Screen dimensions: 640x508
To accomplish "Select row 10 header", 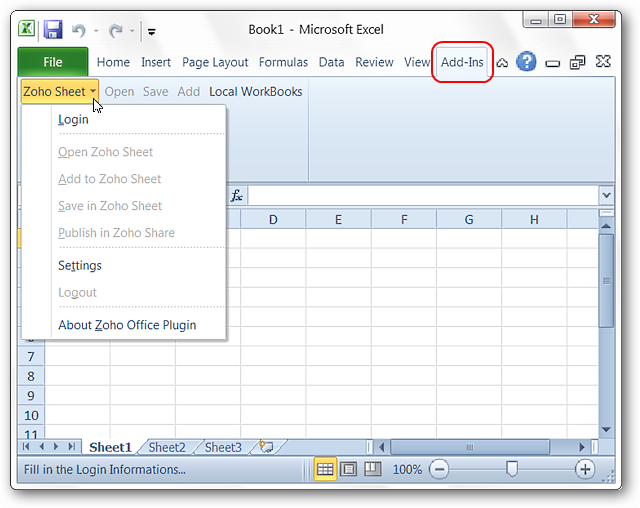I will click(x=31, y=415).
